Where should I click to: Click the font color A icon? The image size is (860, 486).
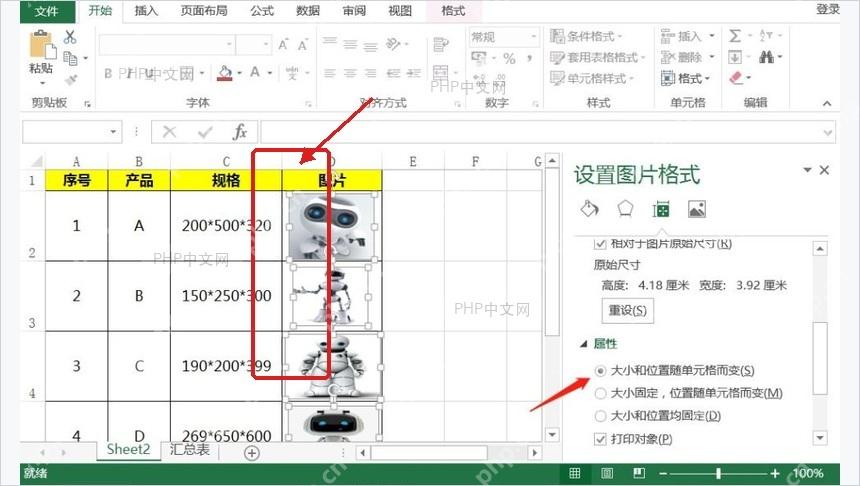coord(255,72)
